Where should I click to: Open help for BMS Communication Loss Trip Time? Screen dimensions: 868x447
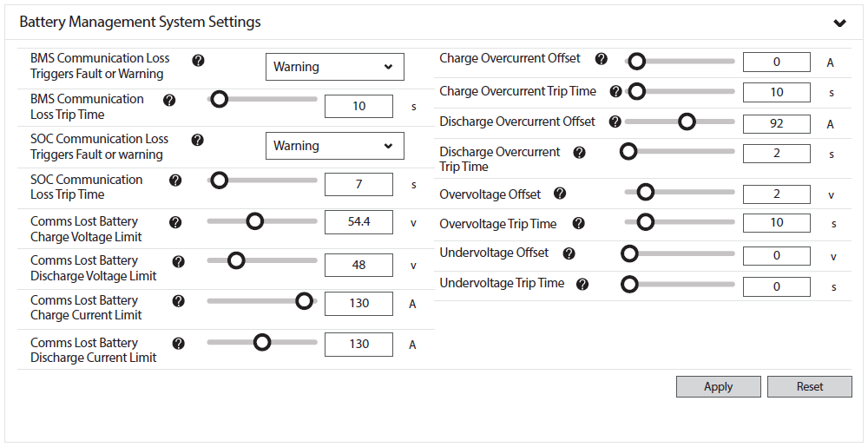pyautogui.click(x=169, y=100)
